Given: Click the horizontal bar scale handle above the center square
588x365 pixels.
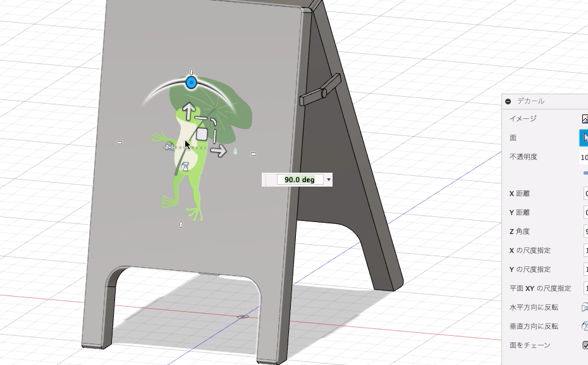Looking at the screenshot, I should pos(200,118).
